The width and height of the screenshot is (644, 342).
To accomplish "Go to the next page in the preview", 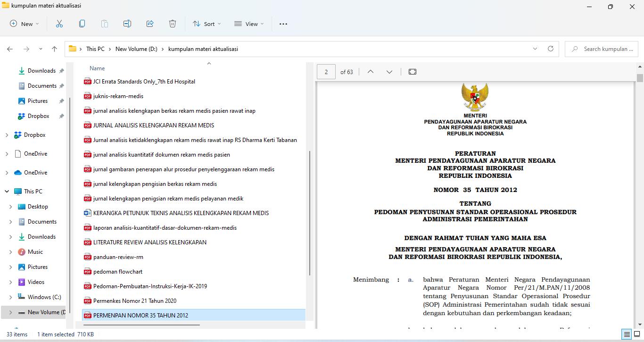I will click(389, 72).
